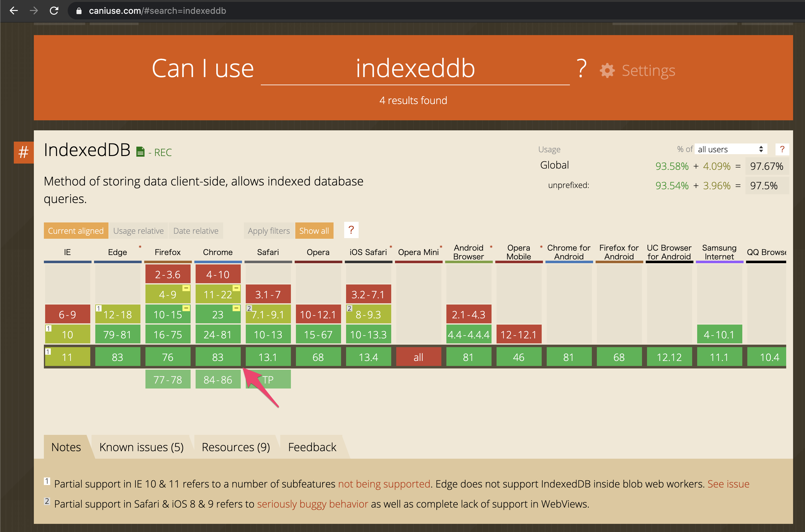Follow the See issue link
Viewport: 805px width, 532px height.
728,483
